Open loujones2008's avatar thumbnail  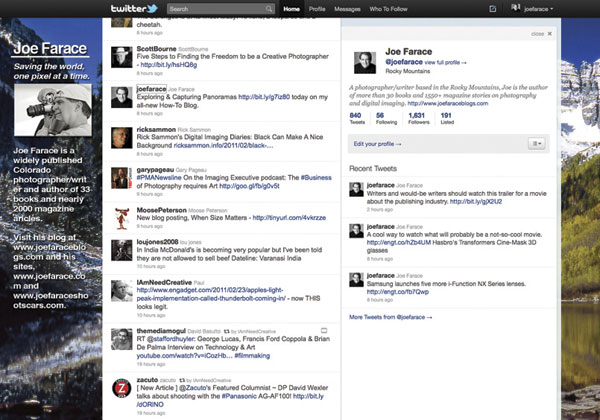pos(122,251)
